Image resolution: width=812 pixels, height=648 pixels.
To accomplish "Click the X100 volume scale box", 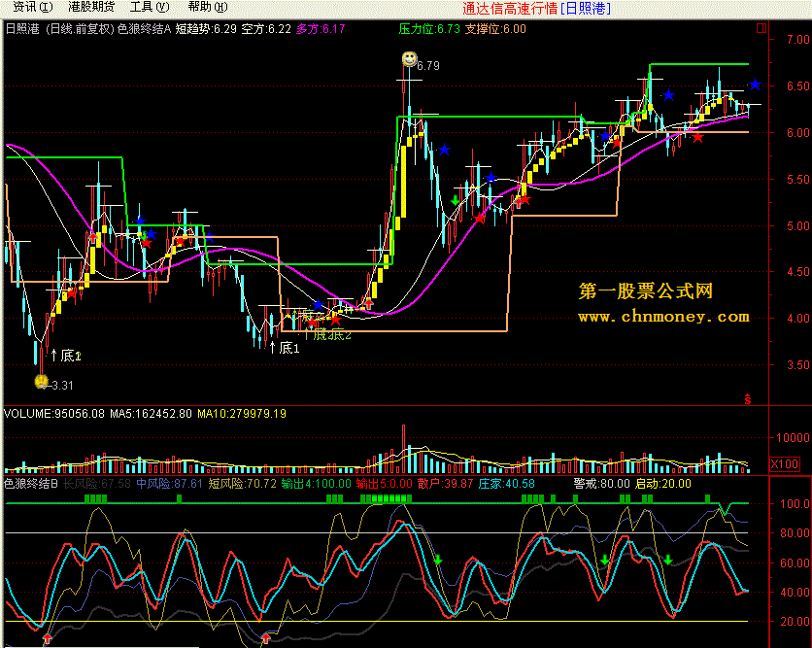I will tap(785, 463).
